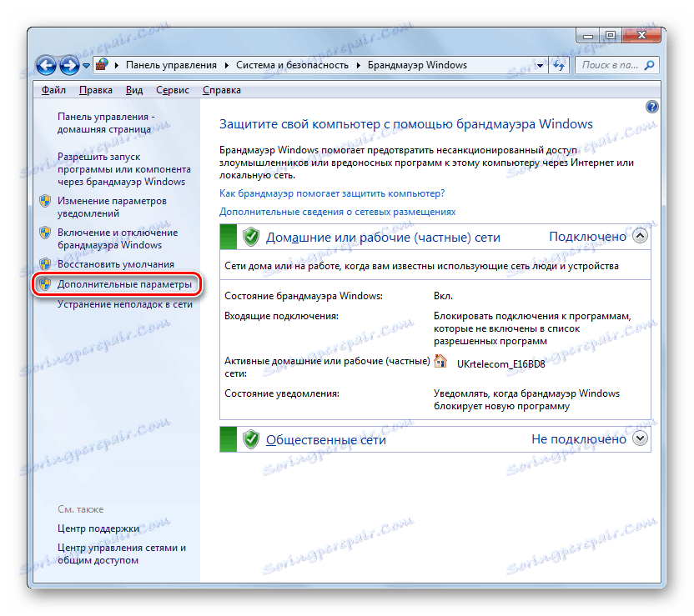Open Включение и отключение брандмауэра Windows

(x=118, y=238)
